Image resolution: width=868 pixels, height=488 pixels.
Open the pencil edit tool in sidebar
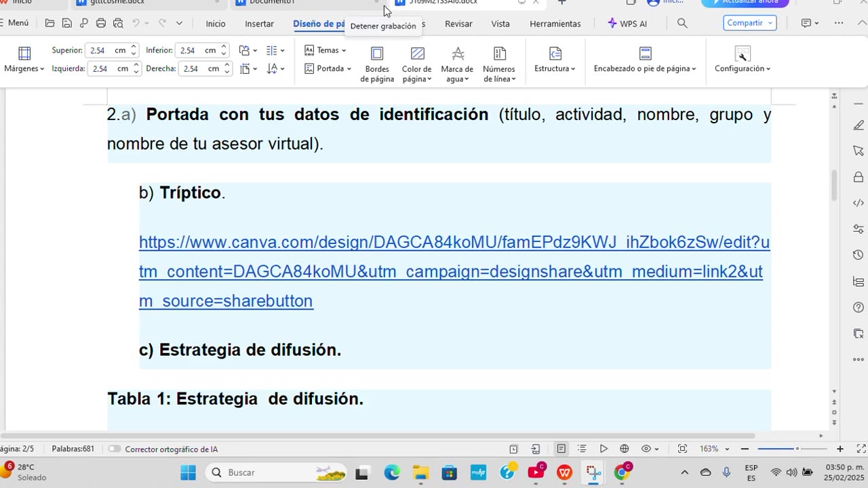point(859,125)
